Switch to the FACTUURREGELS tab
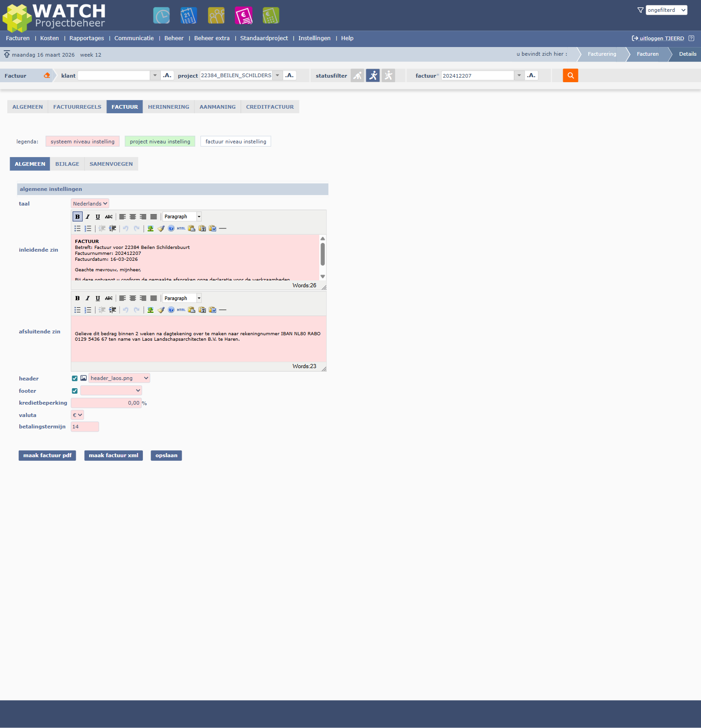 [x=77, y=107]
